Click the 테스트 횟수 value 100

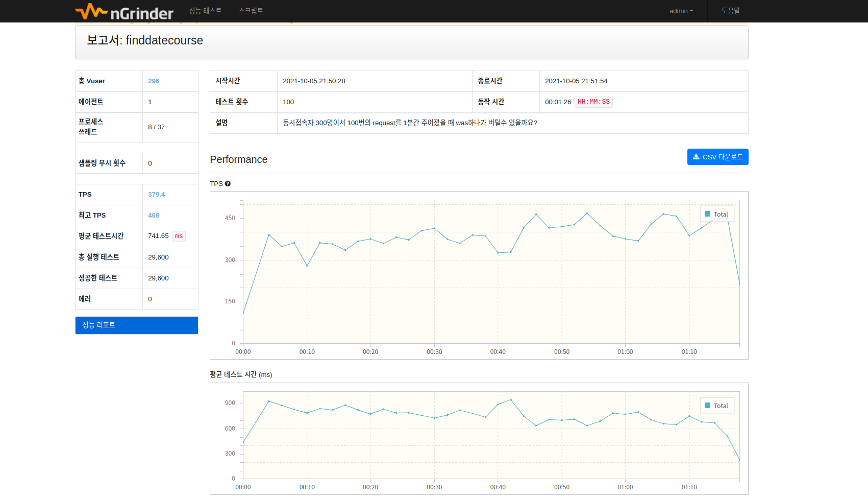(288, 102)
